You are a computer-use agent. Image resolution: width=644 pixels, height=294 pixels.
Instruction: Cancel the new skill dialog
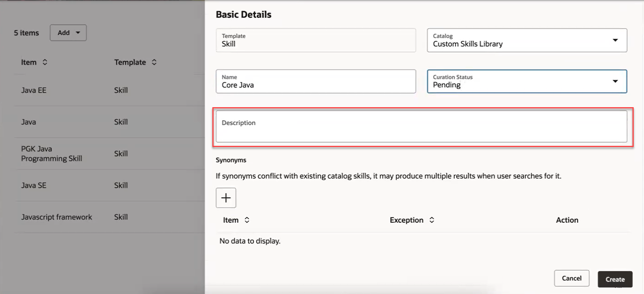pos(572,278)
